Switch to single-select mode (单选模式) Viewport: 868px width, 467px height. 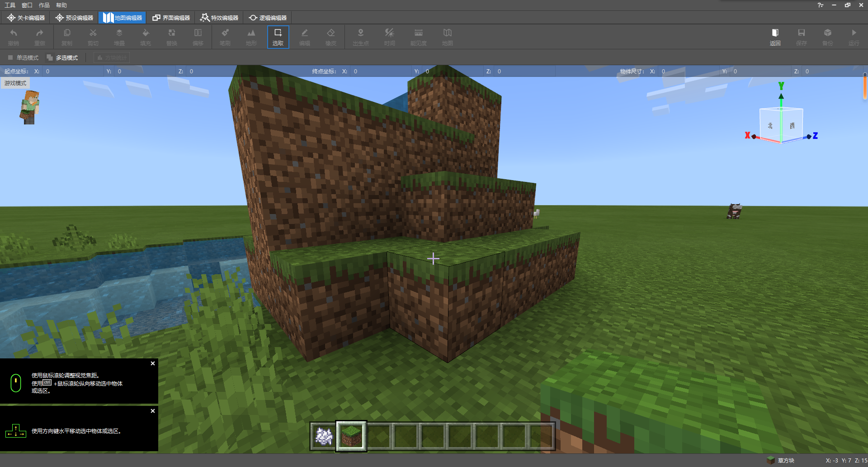point(24,58)
